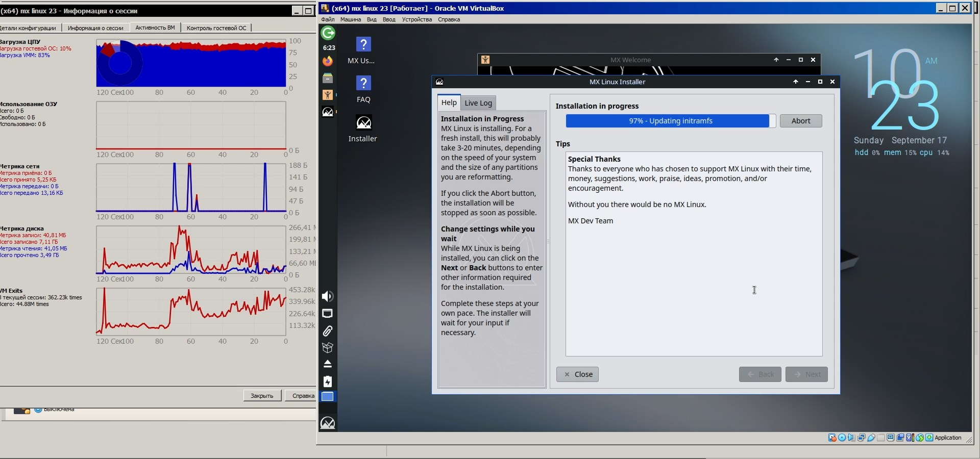Image resolution: width=980 pixels, height=459 pixels.
Task: Select the Контроль гостевой ОС tab
Action: pyautogui.click(x=216, y=28)
